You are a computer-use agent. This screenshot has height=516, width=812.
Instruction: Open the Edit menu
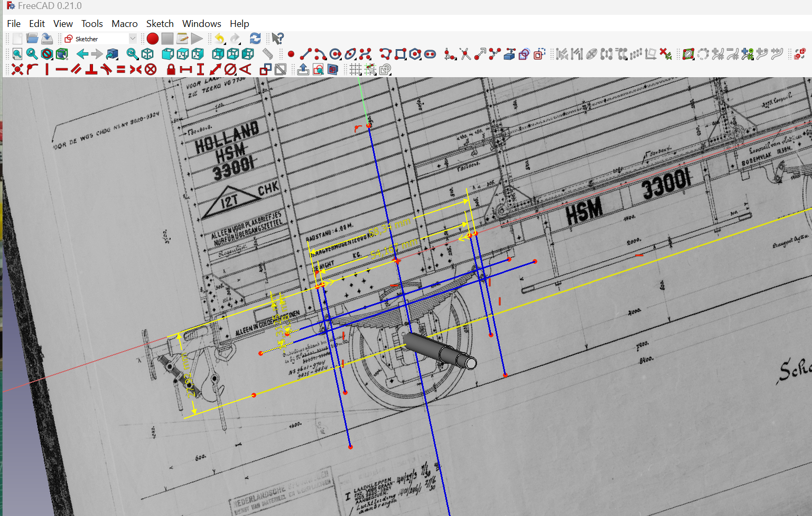tap(37, 23)
